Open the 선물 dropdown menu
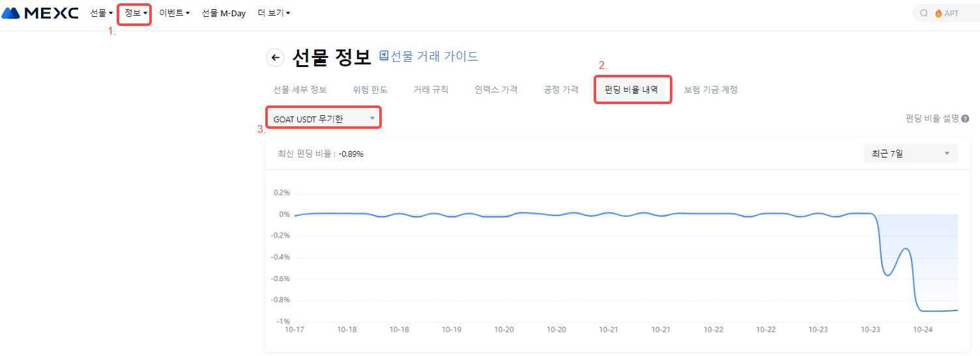The image size is (980, 356). click(x=101, y=13)
